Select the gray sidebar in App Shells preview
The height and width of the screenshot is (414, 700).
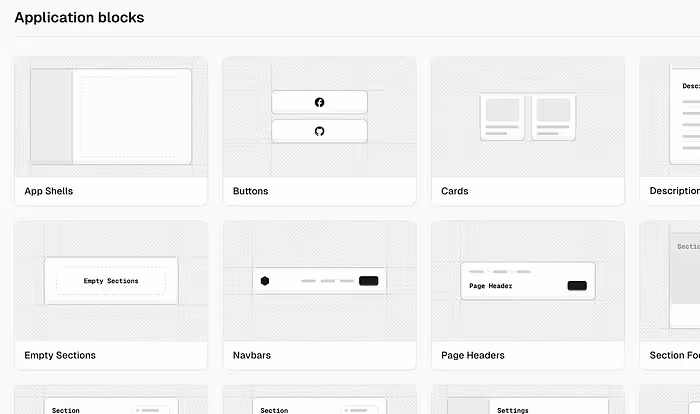(49, 117)
